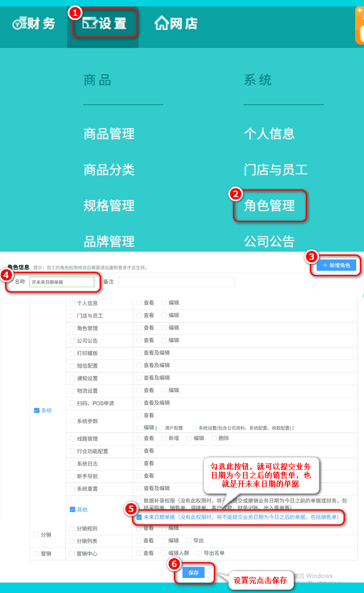This screenshot has width=364, height=593.
Task: Select 门店与员工 menu entry
Action: click(276, 170)
